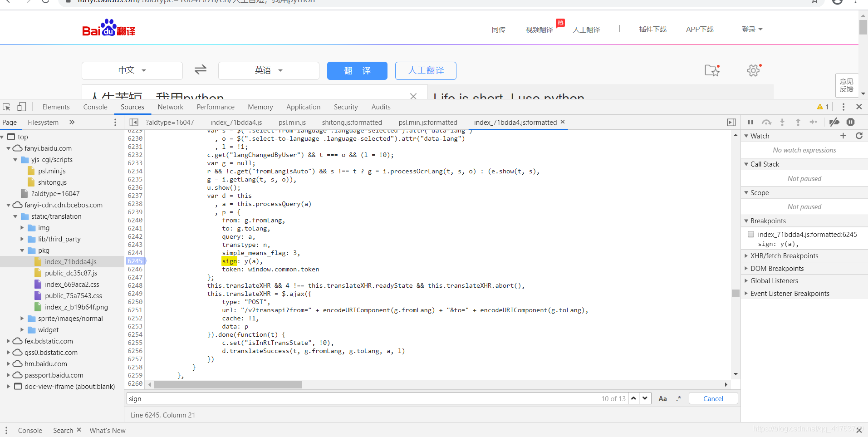Switch to the Performance panel tab
This screenshot has width=868, height=437.
click(x=216, y=107)
